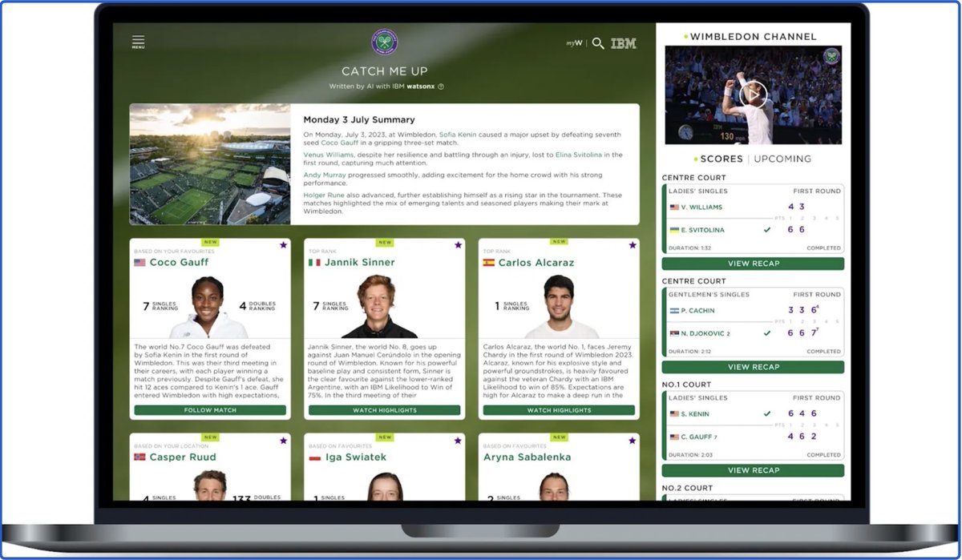Click the Spain flag beside Carlos Alcaraz
This screenshot has width=962, height=560.
point(488,262)
